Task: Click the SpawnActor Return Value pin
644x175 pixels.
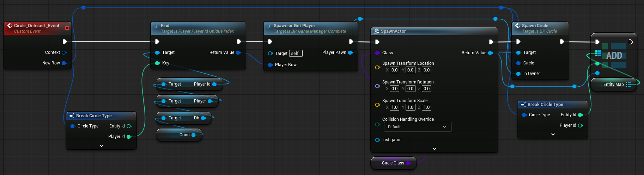Action: coord(490,53)
